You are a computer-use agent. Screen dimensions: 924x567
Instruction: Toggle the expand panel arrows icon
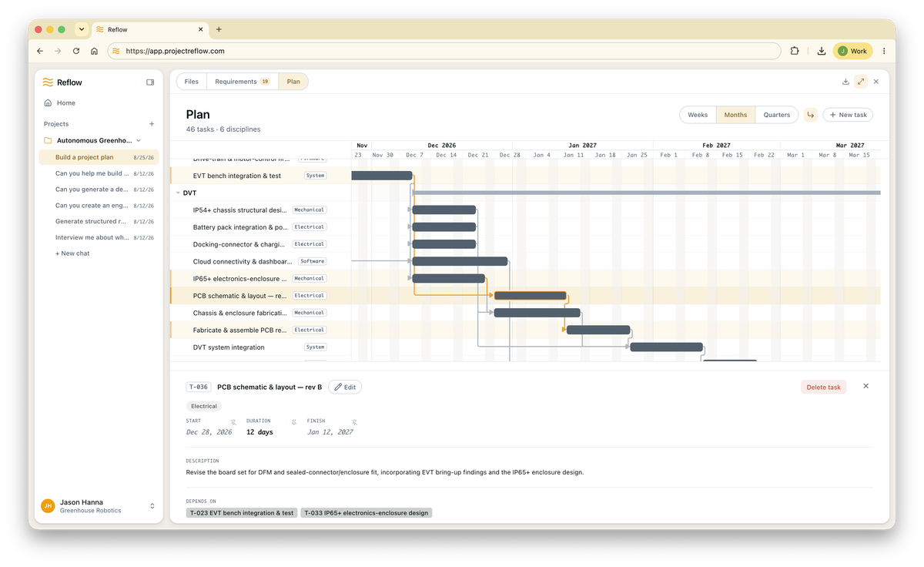coord(861,82)
